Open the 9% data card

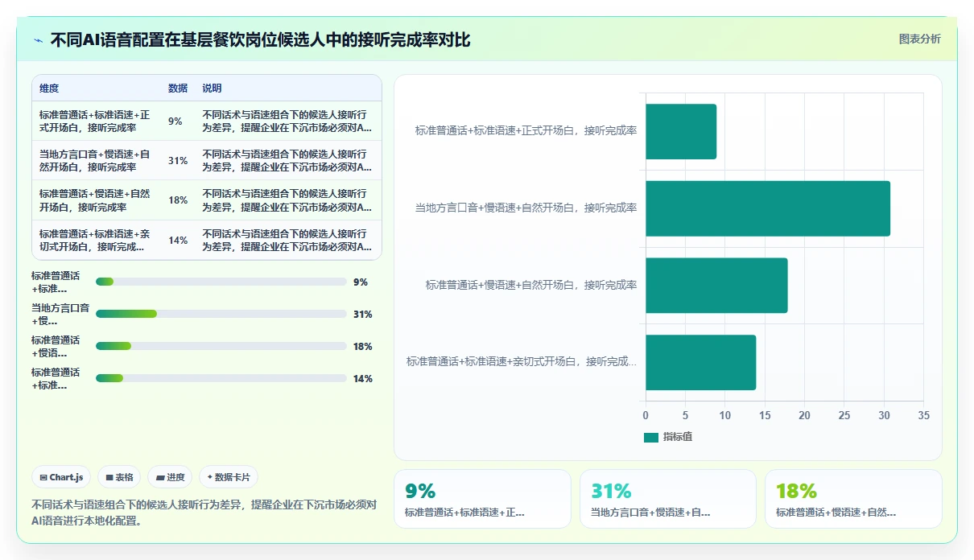pos(482,499)
